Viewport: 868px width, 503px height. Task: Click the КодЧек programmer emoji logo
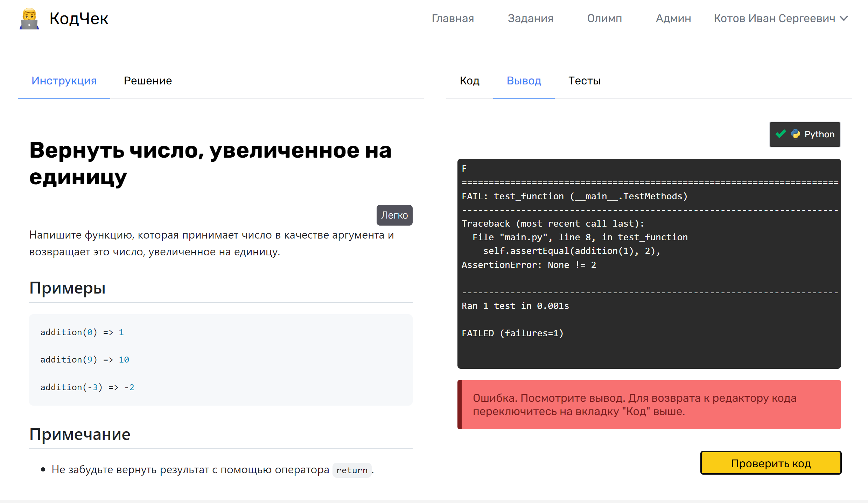(29, 19)
